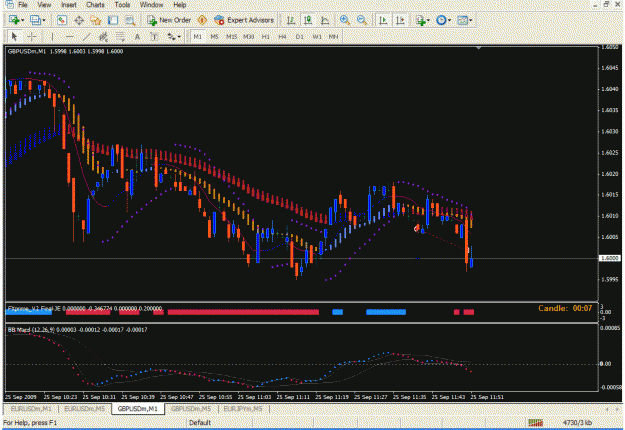Switch to EURUSDm,M5 chart tab
This screenshot has width=625, height=430.
coord(85,409)
